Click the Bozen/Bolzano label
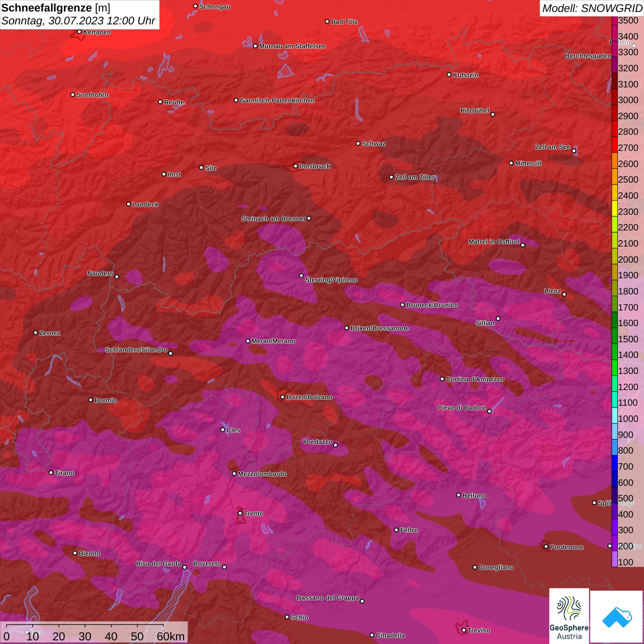644x644 pixels. tap(309, 397)
